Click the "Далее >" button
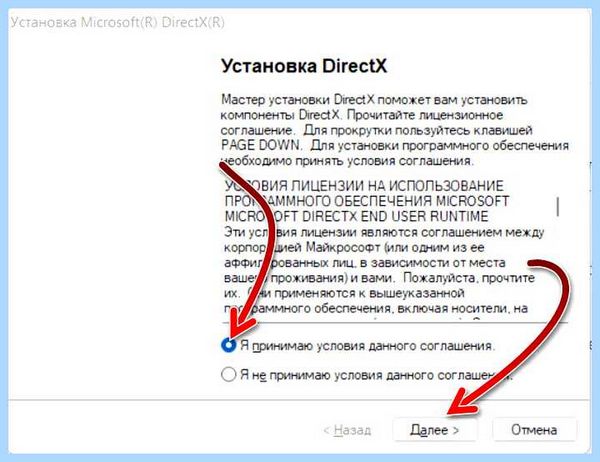The height and width of the screenshot is (462, 600). tap(435, 430)
